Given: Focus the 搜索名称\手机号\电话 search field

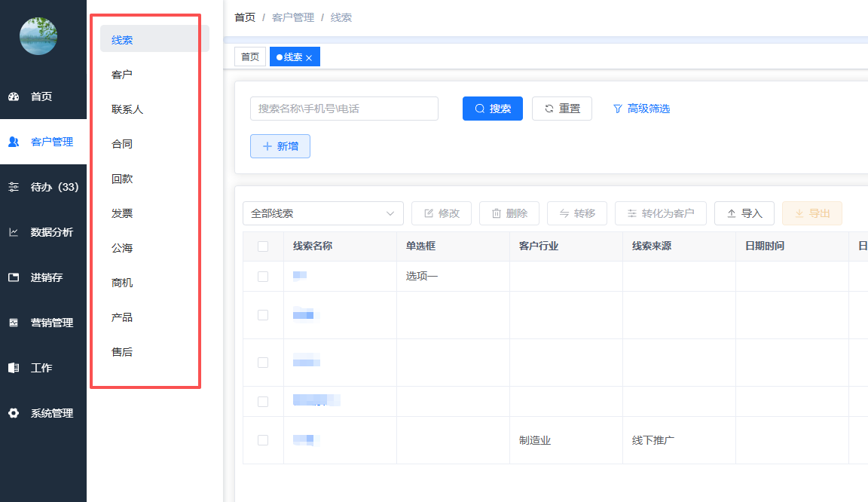Looking at the screenshot, I should [x=344, y=109].
